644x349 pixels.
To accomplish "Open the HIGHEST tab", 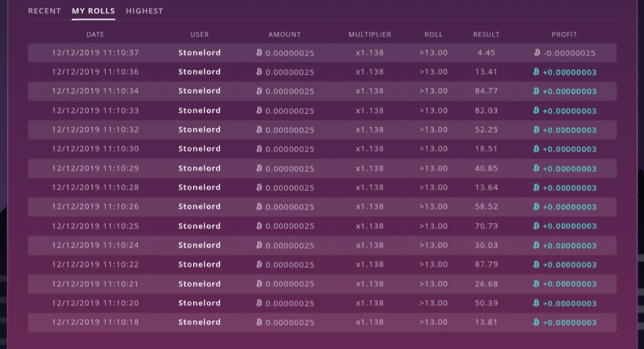I will point(144,11).
